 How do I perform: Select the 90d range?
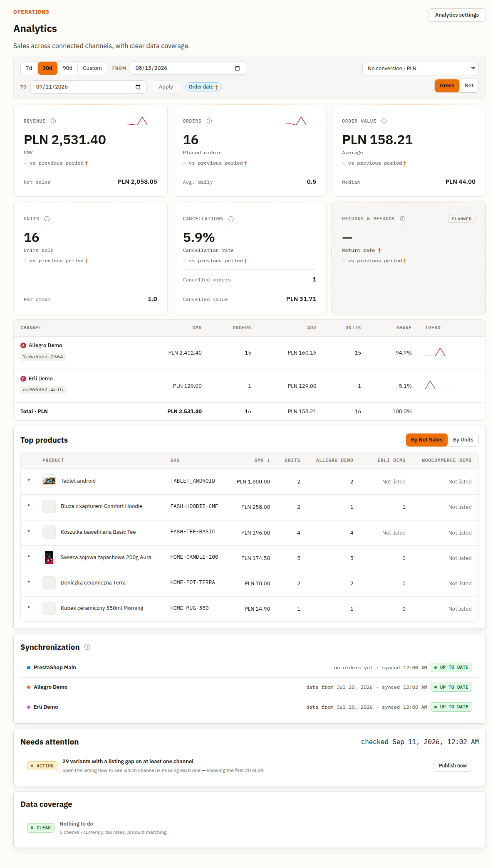[x=67, y=68]
